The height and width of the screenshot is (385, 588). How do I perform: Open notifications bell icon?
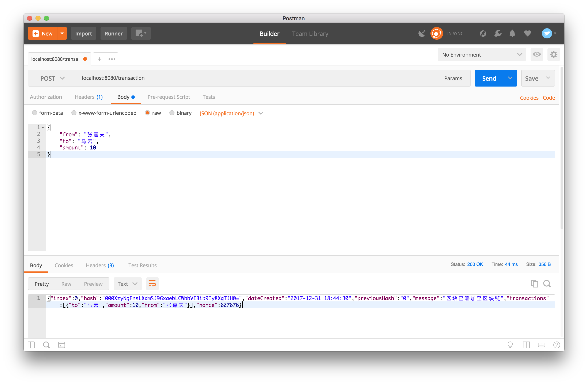512,33
